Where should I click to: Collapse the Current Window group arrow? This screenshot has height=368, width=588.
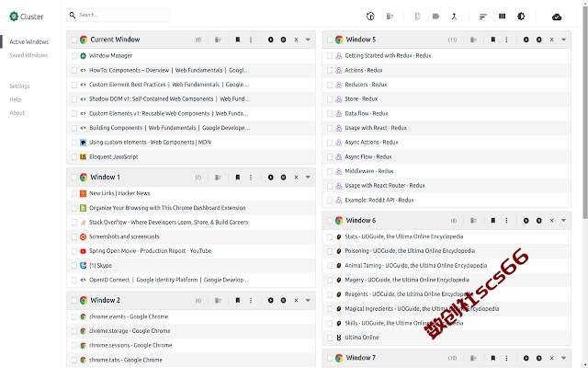308,40
